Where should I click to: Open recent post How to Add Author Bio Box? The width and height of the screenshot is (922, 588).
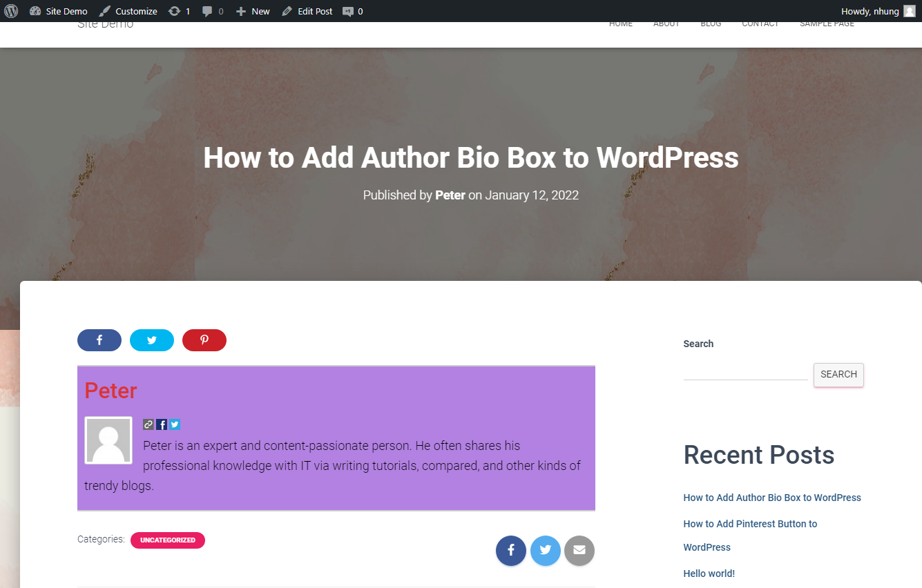772,498
